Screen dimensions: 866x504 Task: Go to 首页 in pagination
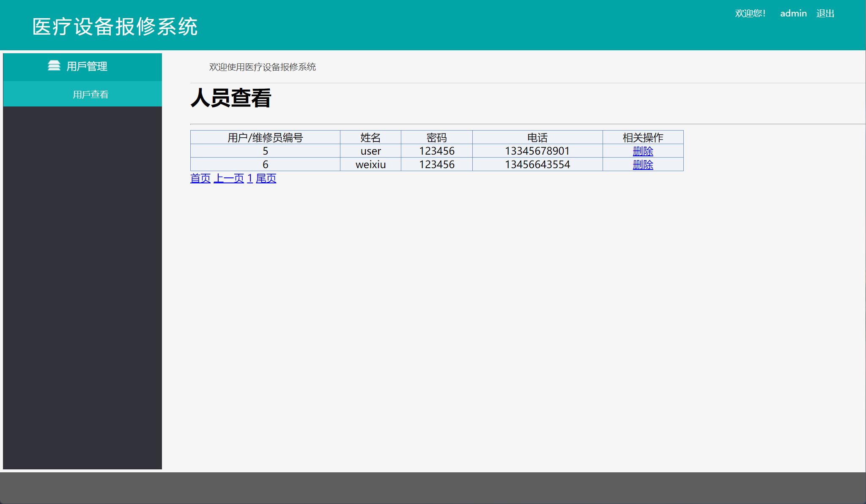click(x=200, y=178)
